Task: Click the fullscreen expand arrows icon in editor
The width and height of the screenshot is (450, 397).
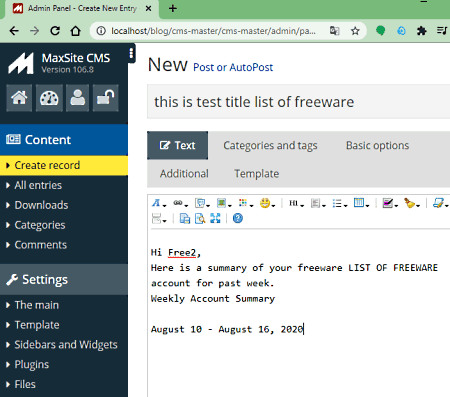Action: point(215,218)
